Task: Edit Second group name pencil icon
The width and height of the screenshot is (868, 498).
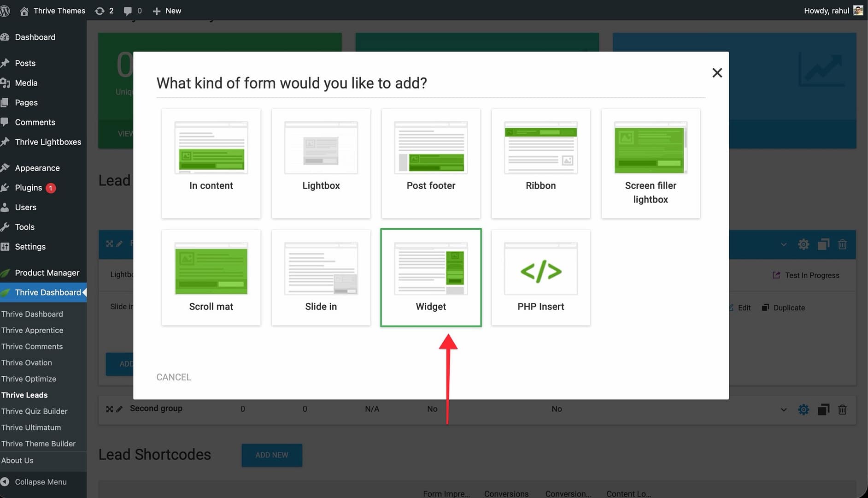Action: pyautogui.click(x=119, y=409)
